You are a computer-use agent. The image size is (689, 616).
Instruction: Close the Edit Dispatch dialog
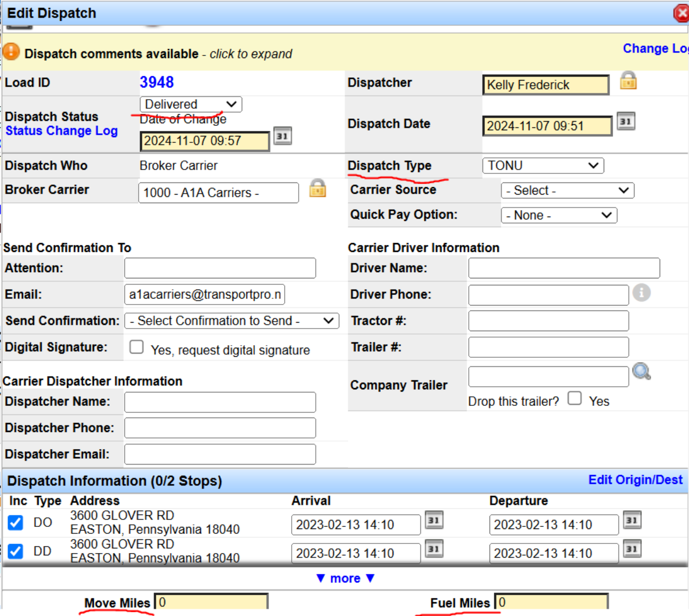[681, 13]
